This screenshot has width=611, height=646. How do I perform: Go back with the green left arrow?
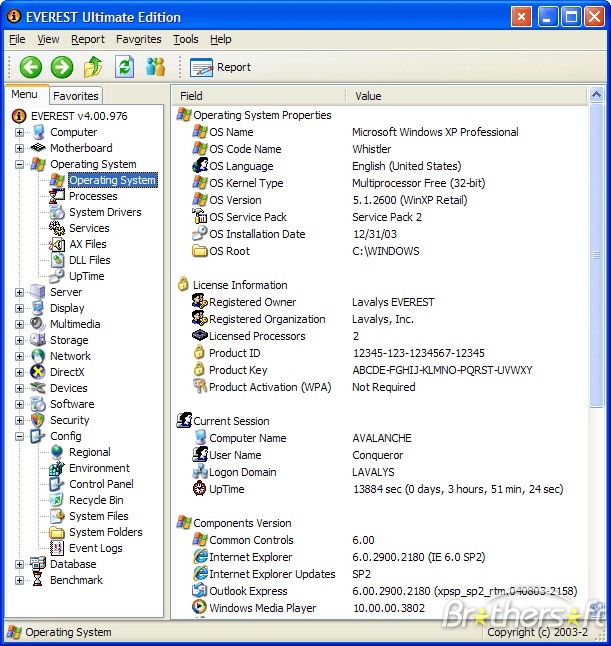pos(31,67)
